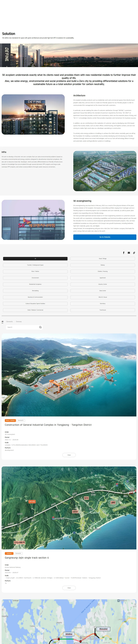Image resolution: width=138 pixels, height=644 pixels.
Task: Pick the Data Center category
Action: tap(103, 291)
